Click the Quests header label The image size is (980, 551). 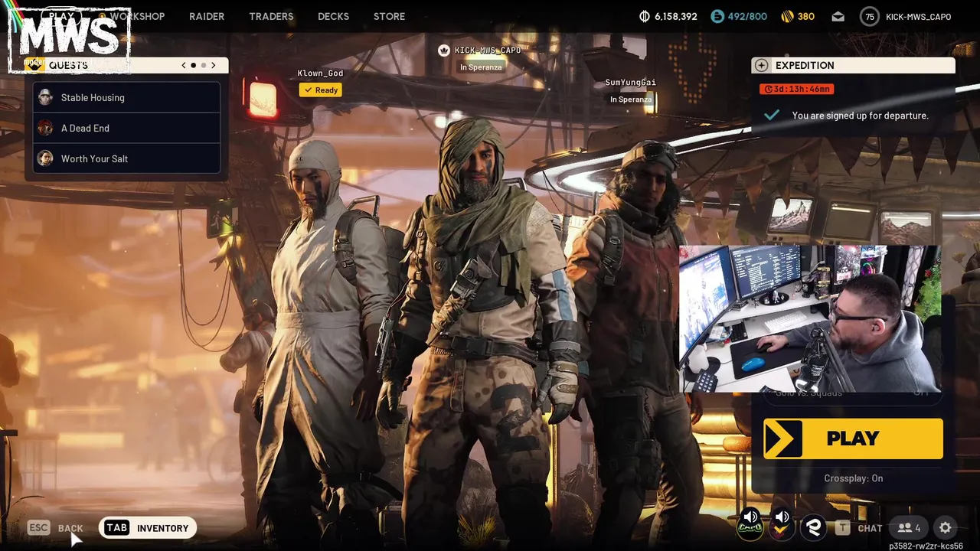pyautogui.click(x=68, y=65)
